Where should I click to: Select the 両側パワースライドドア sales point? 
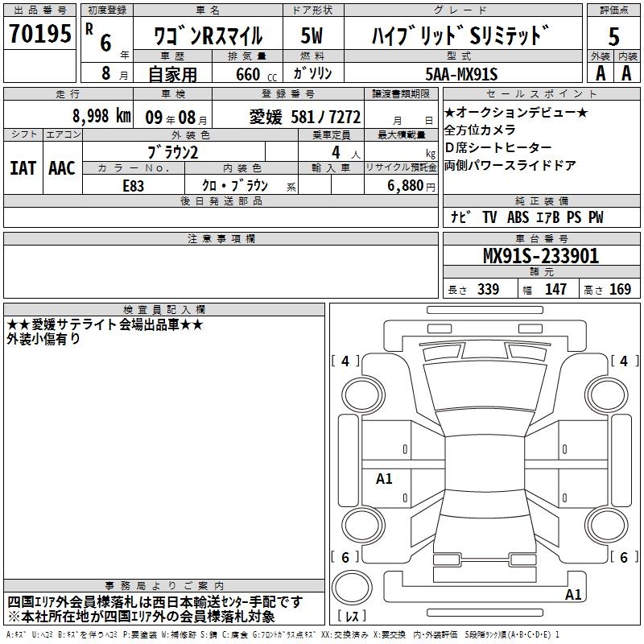[x=510, y=165]
